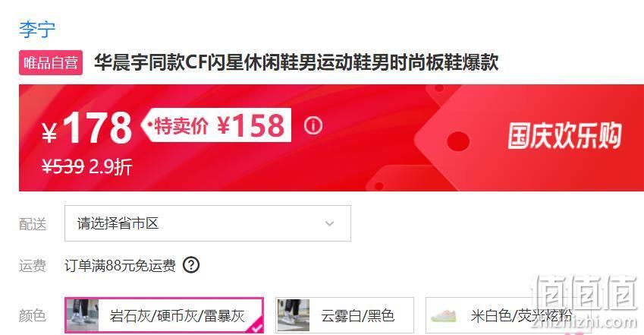Click the ¥178 current price

pyautogui.click(x=87, y=128)
